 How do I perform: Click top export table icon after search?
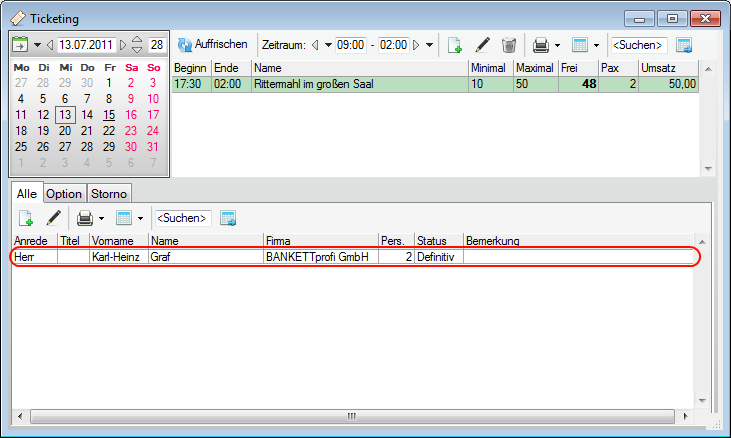pyautogui.click(x=684, y=45)
